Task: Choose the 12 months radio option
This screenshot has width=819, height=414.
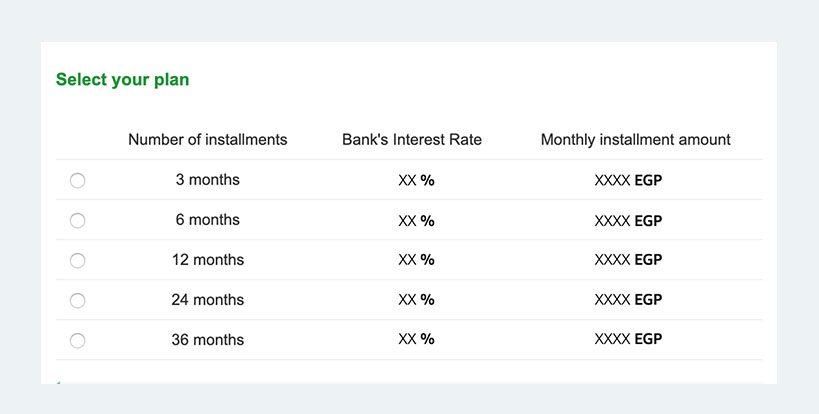Action: point(77,261)
